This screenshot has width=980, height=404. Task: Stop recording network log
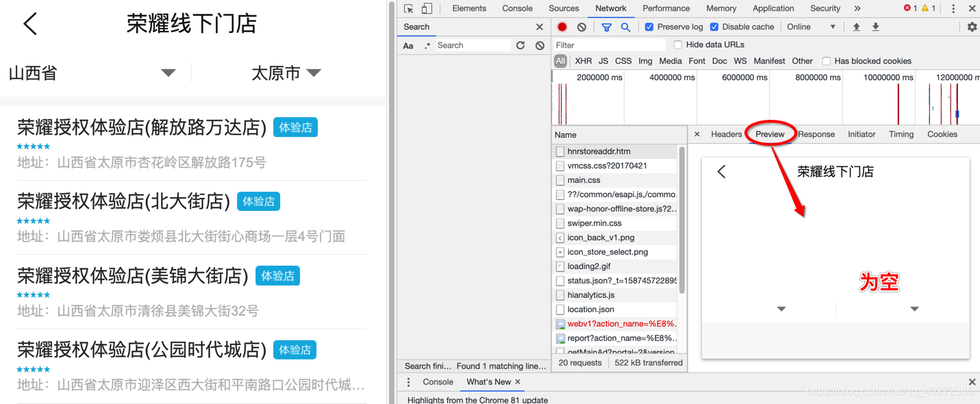tap(562, 27)
